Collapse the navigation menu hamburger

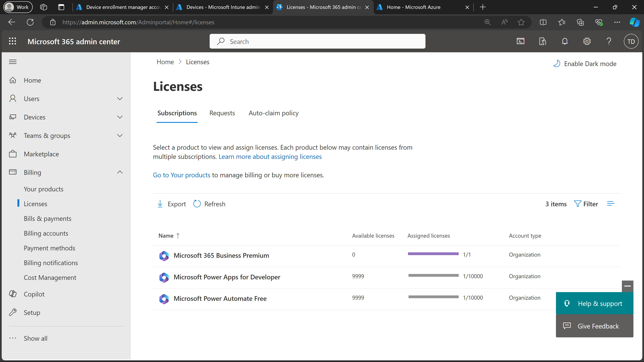pyautogui.click(x=13, y=62)
